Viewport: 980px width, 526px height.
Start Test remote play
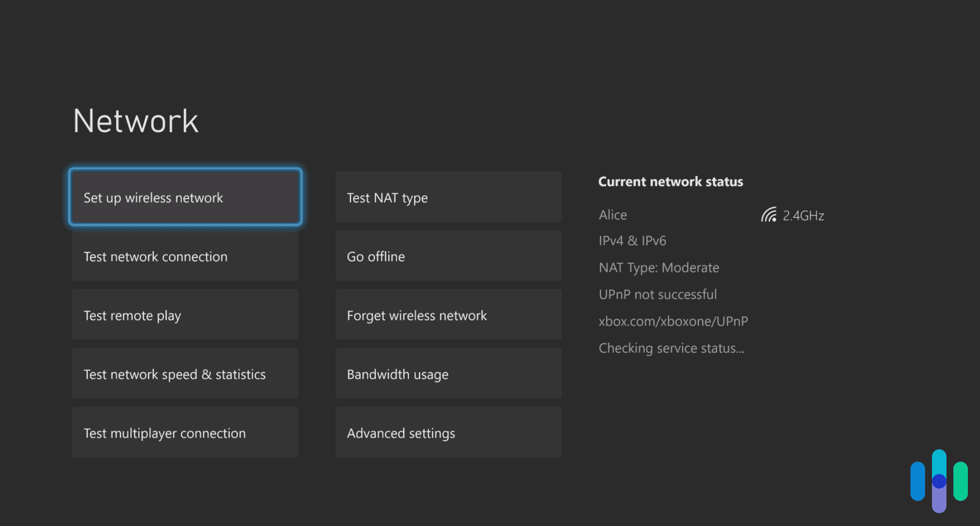pyautogui.click(x=185, y=315)
